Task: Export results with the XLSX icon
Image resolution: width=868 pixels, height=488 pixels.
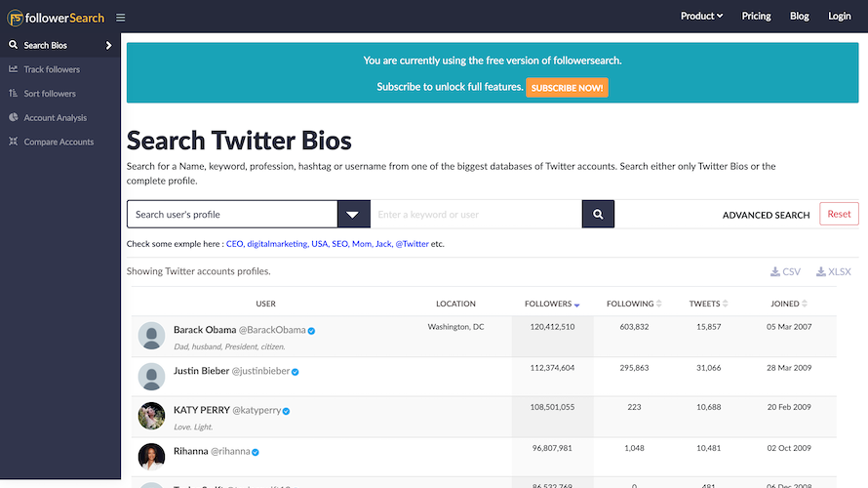Action: (x=833, y=271)
